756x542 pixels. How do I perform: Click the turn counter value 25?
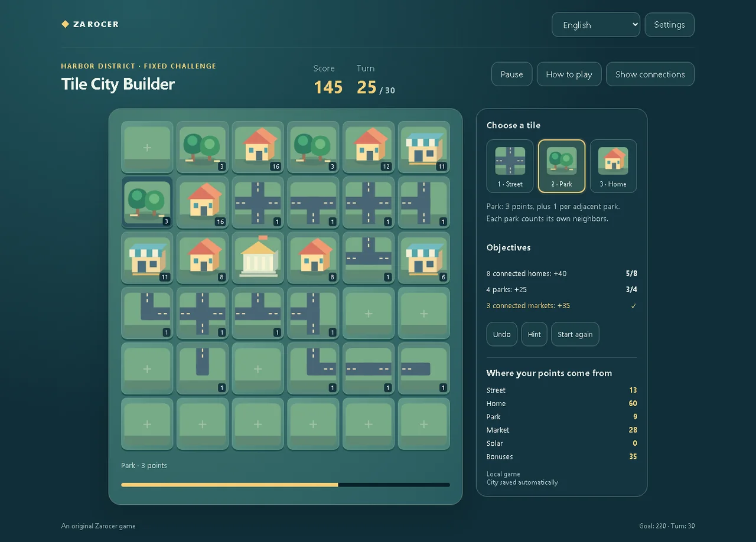tap(367, 87)
